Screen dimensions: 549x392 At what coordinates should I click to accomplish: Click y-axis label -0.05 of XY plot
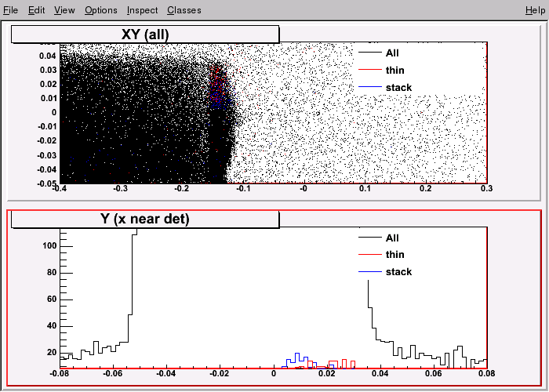(47, 183)
